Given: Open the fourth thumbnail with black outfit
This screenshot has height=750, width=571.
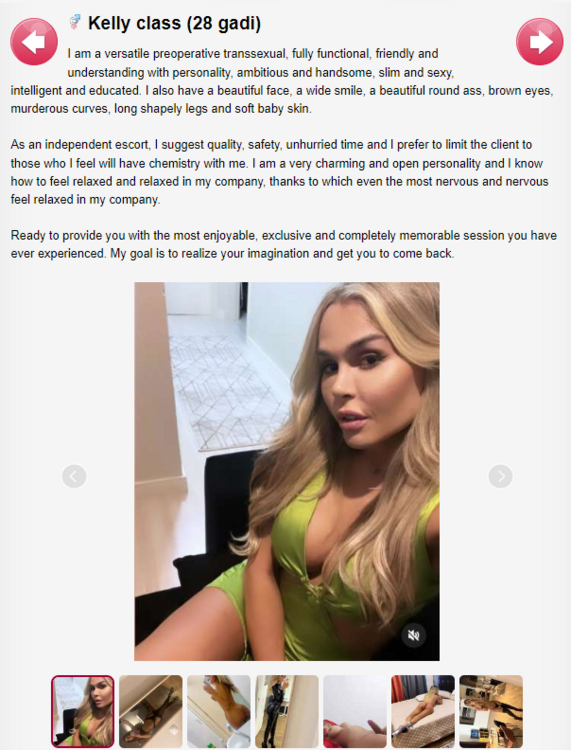Looking at the screenshot, I should click(287, 711).
